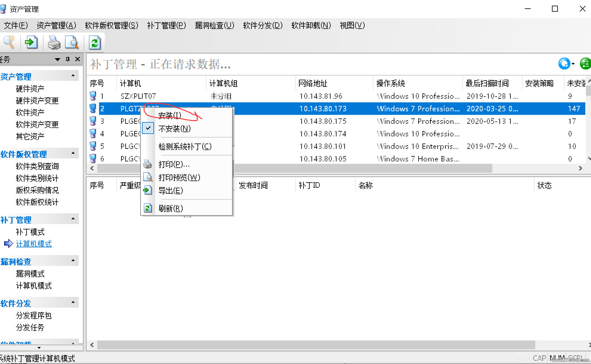Click the printer icon in context menu
This screenshot has height=364, width=591.
[148, 164]
